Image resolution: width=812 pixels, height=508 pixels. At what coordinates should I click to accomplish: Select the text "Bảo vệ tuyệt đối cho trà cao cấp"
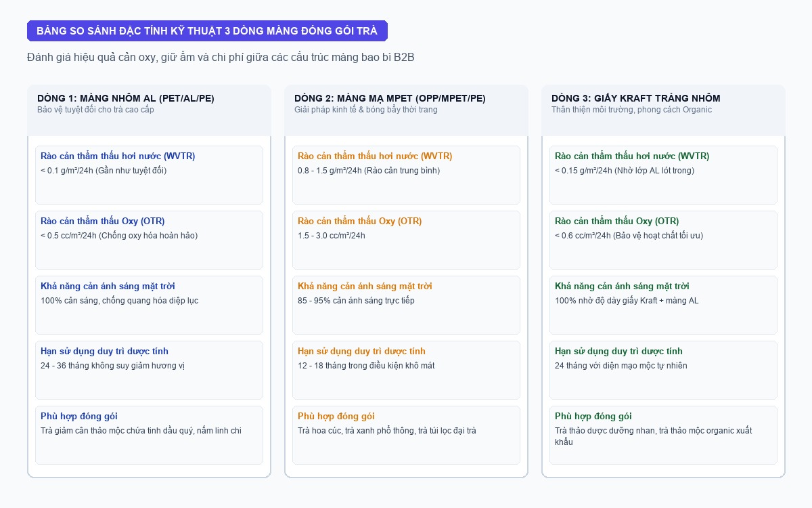point(95,110)
